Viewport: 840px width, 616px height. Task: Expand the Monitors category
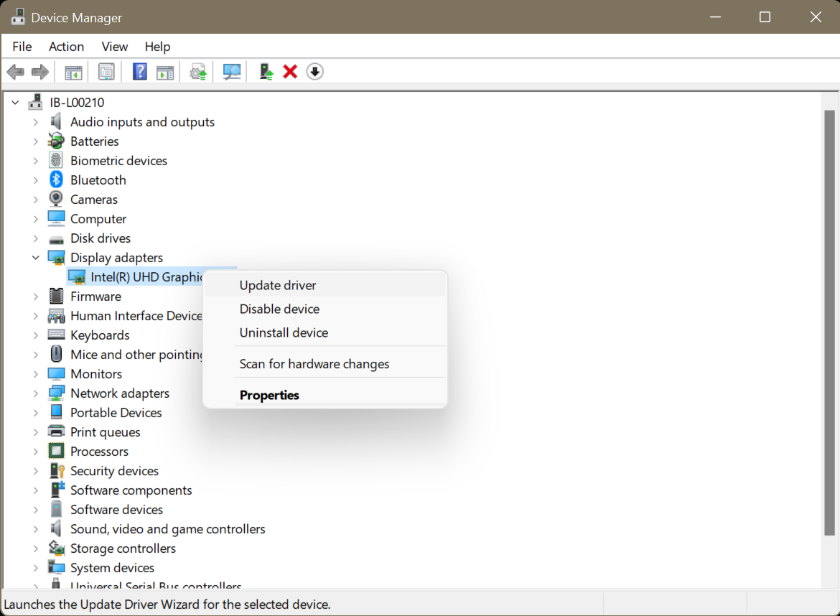(x=35, y=374)
